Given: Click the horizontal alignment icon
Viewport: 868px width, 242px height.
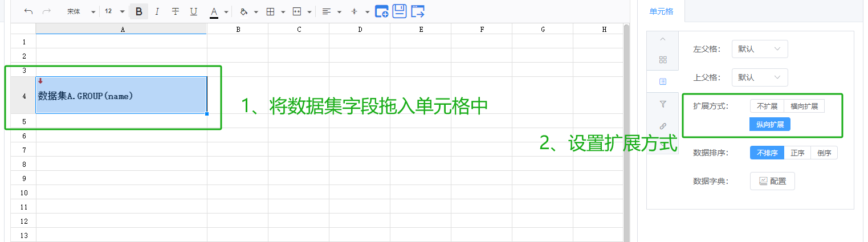Looking at the screenshot, I should pos(327,11).
